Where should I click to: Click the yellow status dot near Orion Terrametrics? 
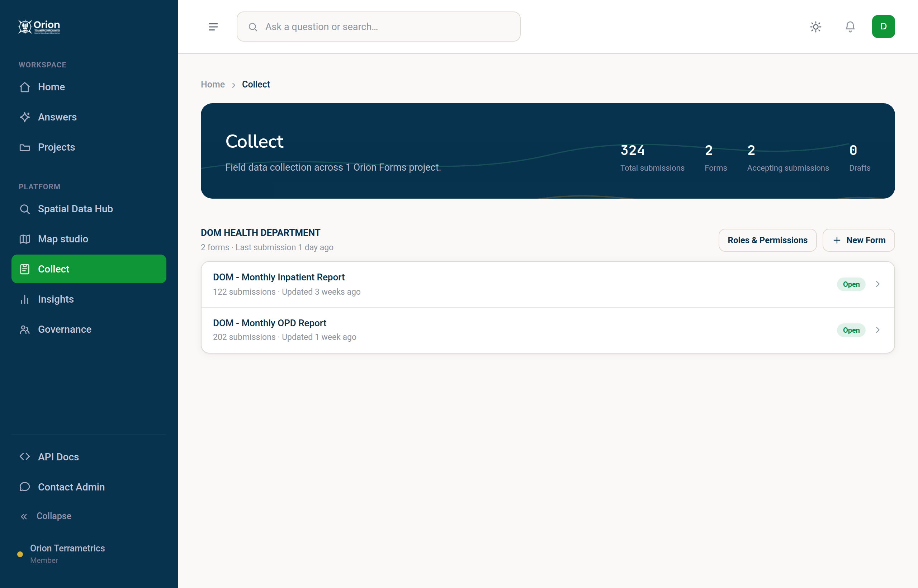(20, 554)
